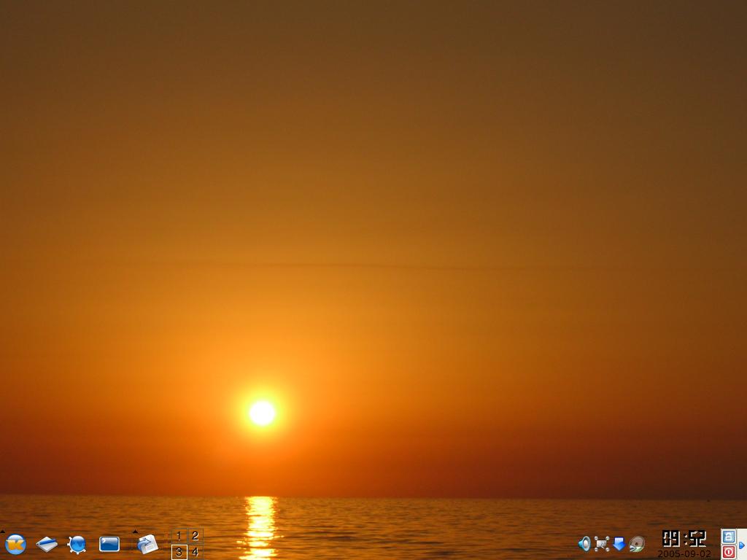
Task: Click the digital clock showing 09:52
Action: pyautogui.click(x=684, y=539)
